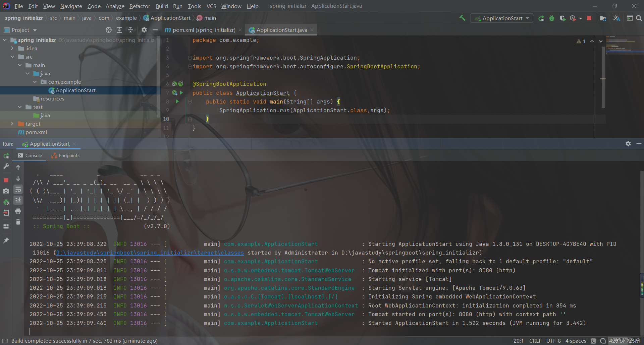Screen dimensions: 644x345
Task: Expand the .idea folder
Action: (x=12, y=48)
